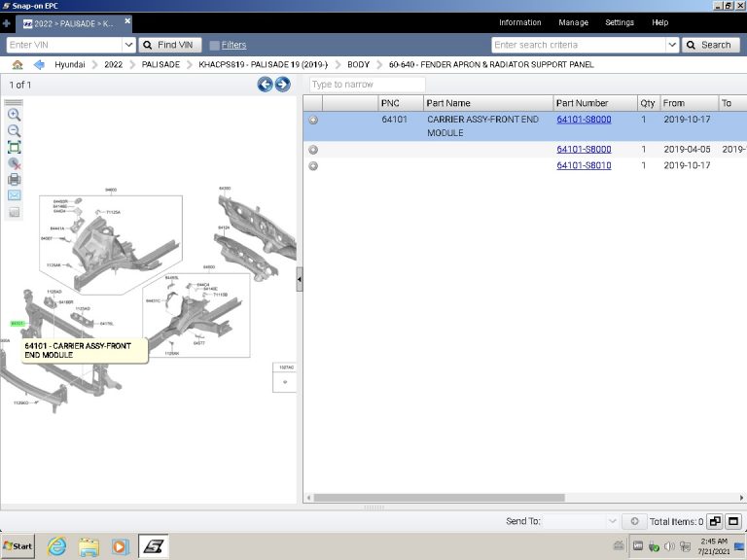The width and height of the screenshot is (747, 560).
Task: Click the zoom out magnifier icon
Action: click(x=14, y=130)
